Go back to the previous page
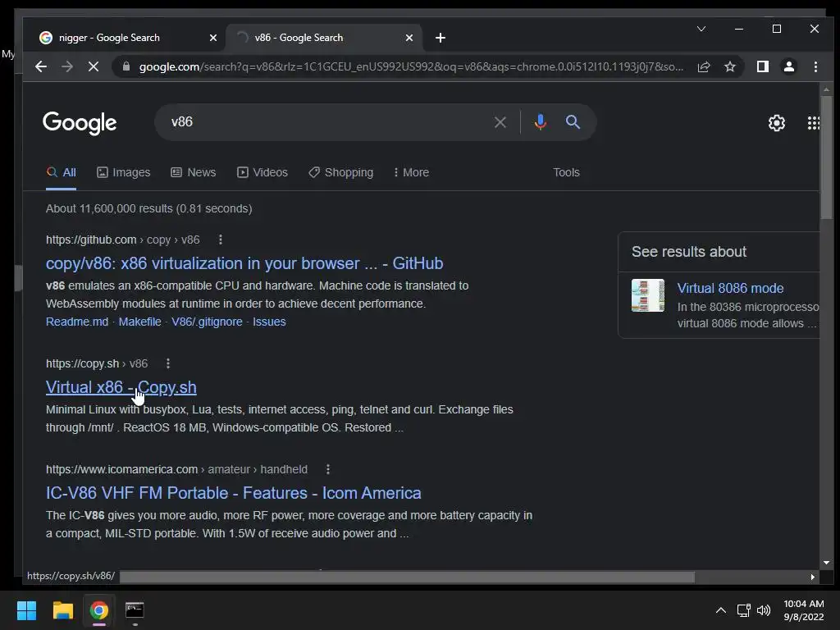 [41, 66]
